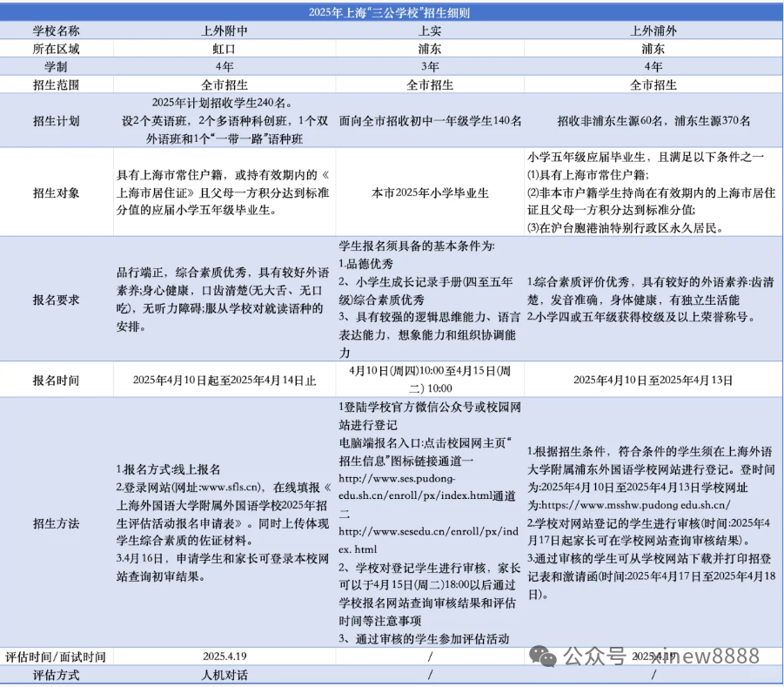
Task: Select the row label "报名要求"
Action: coord(56,300)
